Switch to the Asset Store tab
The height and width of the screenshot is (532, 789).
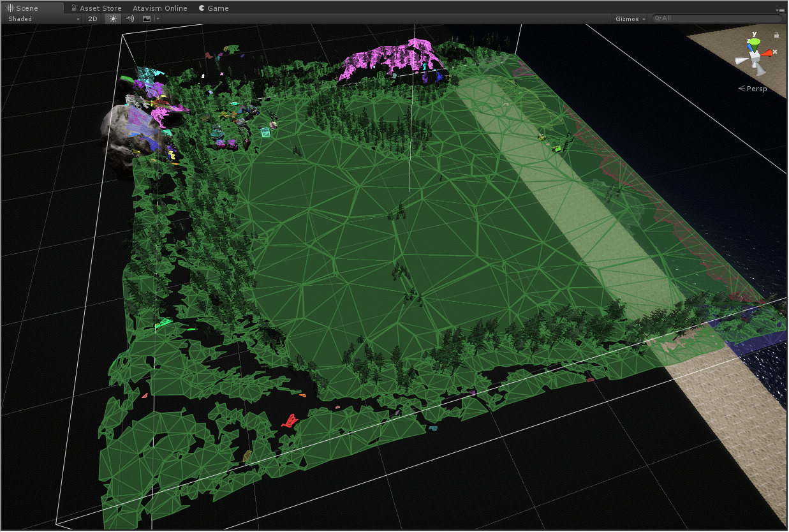(x=96, y=8)
